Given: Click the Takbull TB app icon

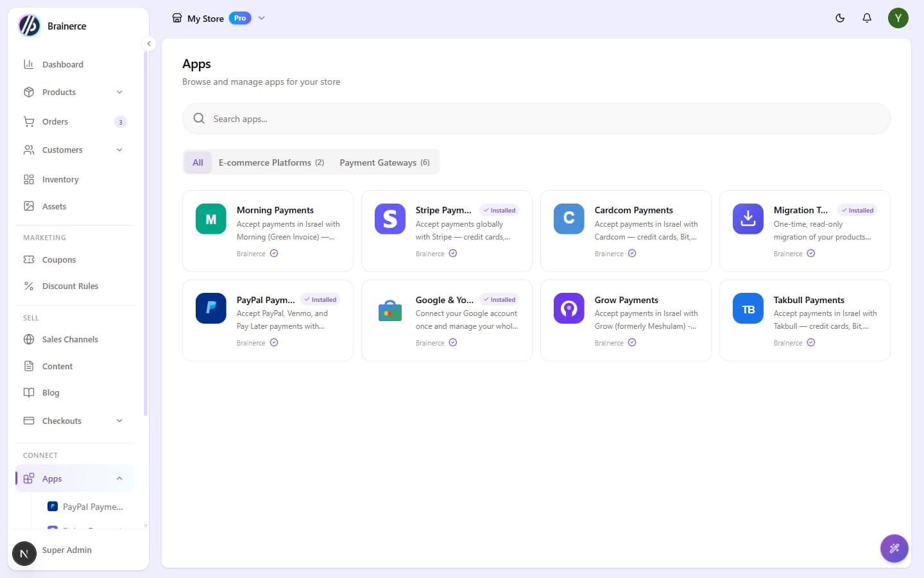Looking at the screenshot, I should coord(748,308).
